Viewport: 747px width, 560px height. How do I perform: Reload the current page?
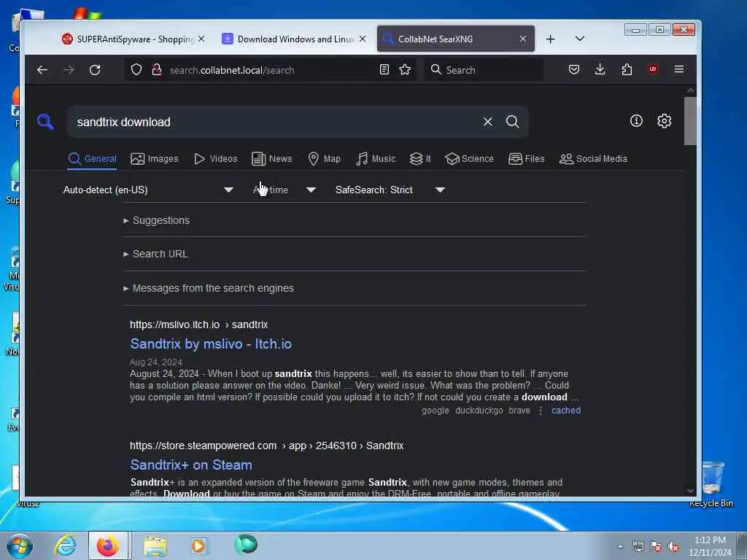click(95, 70)
